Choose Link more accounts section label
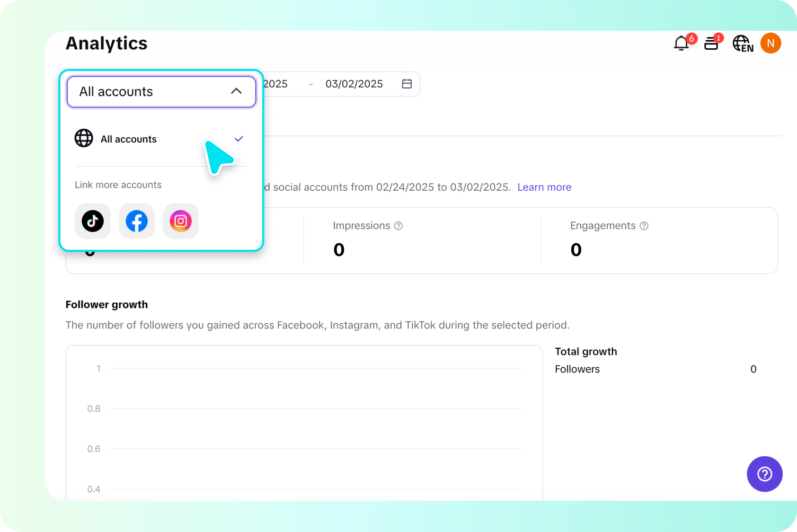The height and width of the screenshot is (532, 797). pos(118,184)
